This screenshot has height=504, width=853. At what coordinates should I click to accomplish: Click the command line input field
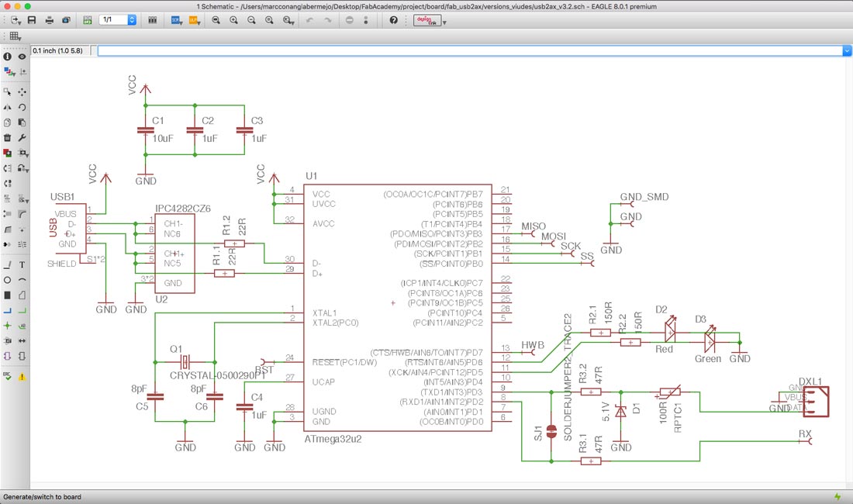point(470,50)
